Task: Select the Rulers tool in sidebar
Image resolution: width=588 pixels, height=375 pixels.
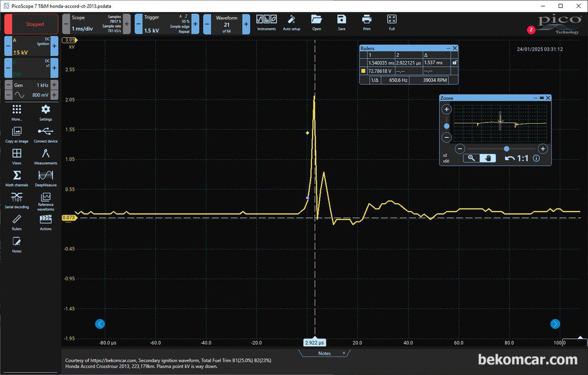Action: [x=17, y=222]
